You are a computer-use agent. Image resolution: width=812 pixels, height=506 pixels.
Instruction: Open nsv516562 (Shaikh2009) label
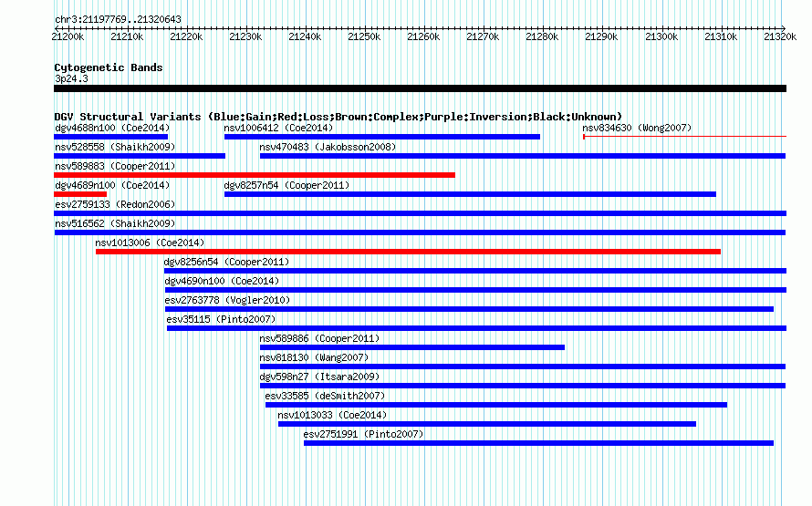pos(115,223)
